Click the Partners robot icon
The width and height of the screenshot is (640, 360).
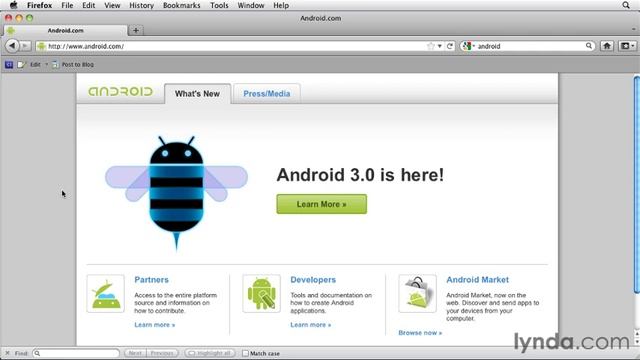[106, 293]
